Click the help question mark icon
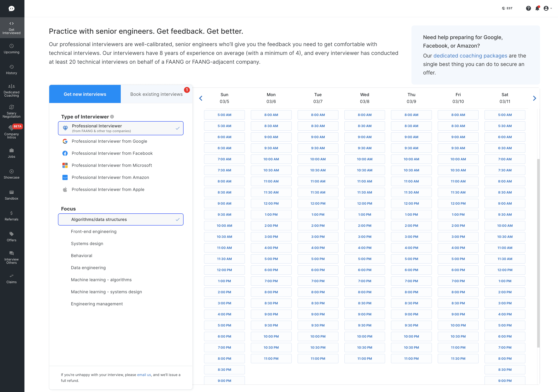Viewport: 558px width, 392px height. click(x=528, y=8)
